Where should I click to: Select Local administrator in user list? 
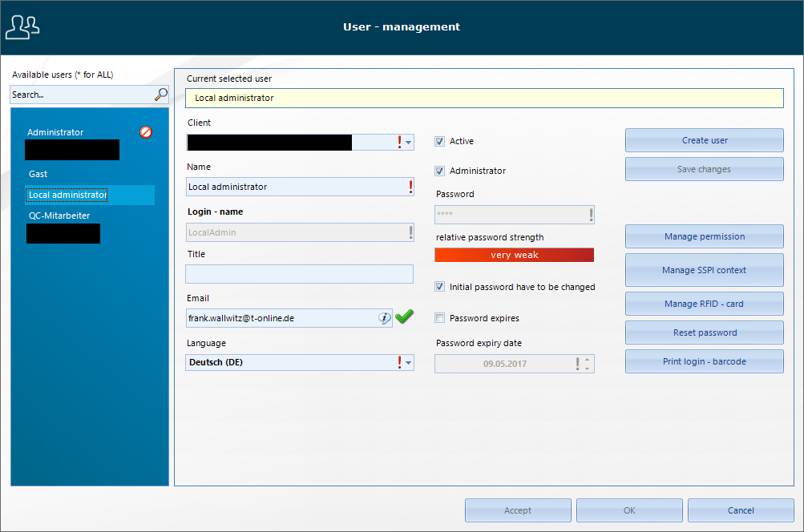91,195
